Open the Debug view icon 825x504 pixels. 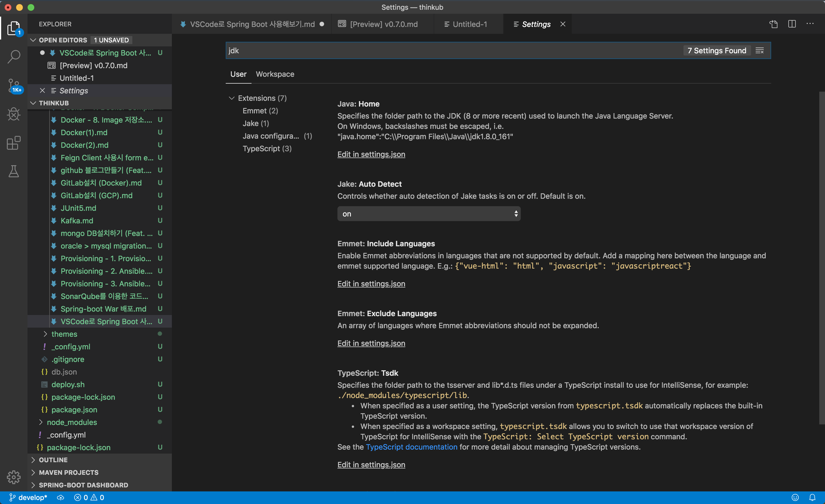[14, 115]
